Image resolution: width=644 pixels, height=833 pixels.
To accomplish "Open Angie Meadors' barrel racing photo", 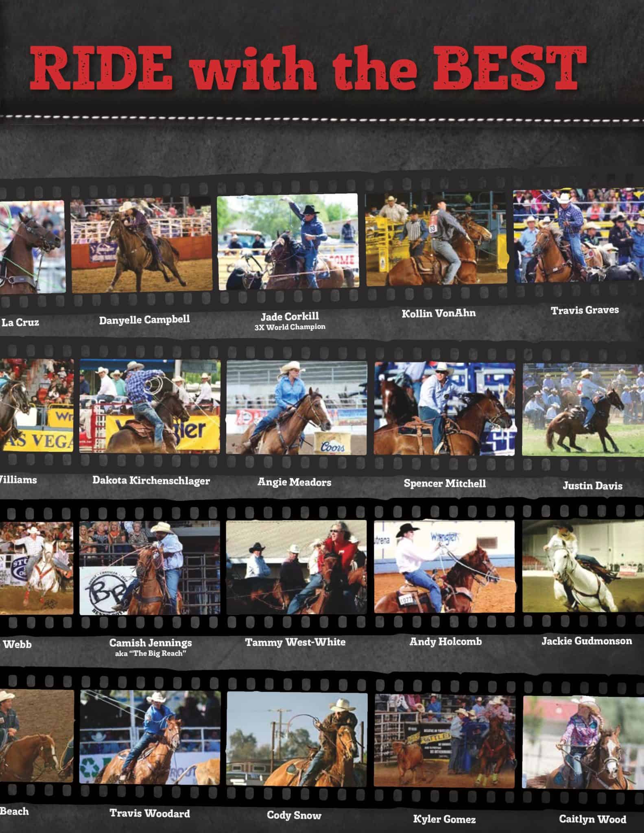I will point(297,408).
